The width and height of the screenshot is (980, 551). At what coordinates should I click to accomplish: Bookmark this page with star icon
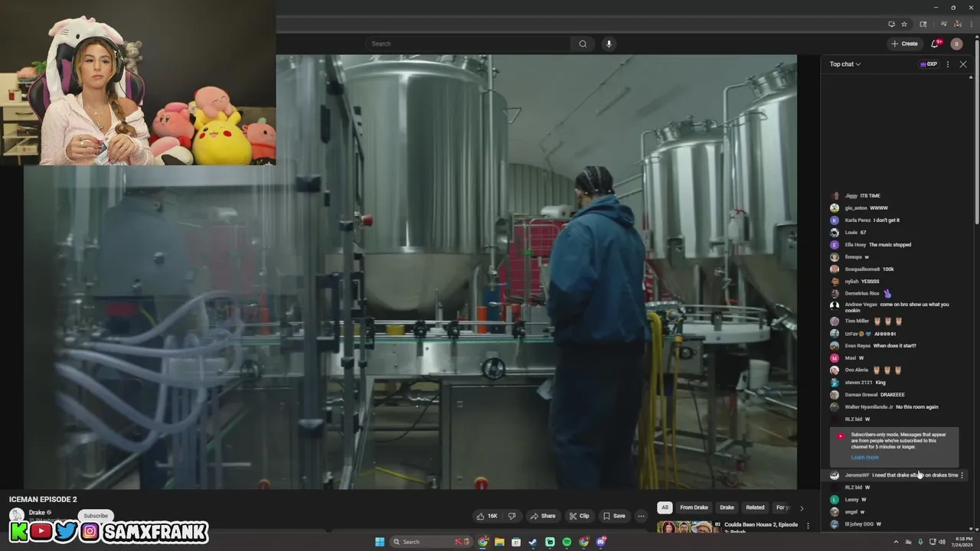904,24
